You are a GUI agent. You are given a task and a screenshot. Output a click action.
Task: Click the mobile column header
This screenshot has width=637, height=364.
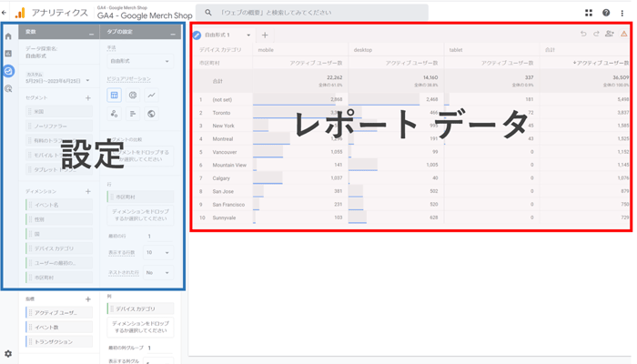coord(266,50)
